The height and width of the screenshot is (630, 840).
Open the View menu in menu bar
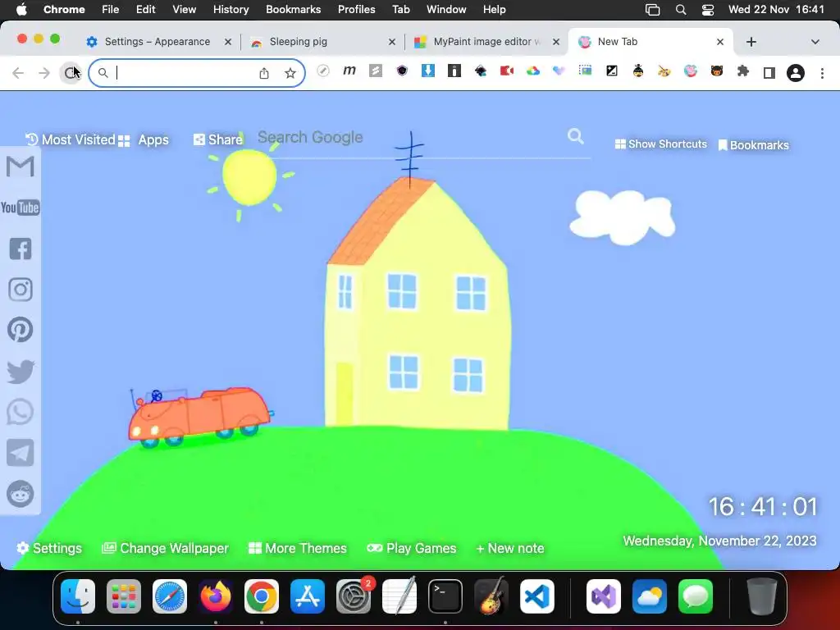pos(184,10)
